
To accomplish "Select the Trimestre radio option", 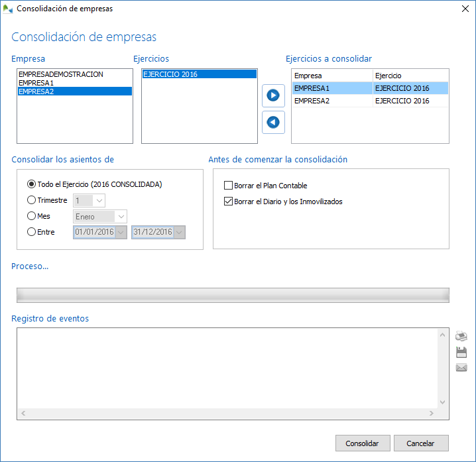I will point(31,200).
